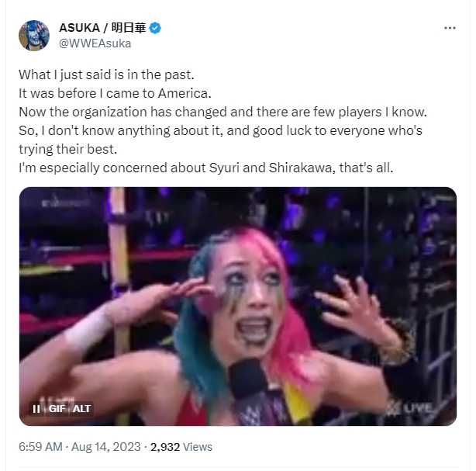The height and width of the screenshot is (471, 476).
Task: Click the GIF label badge
Action: coord(57,409)
